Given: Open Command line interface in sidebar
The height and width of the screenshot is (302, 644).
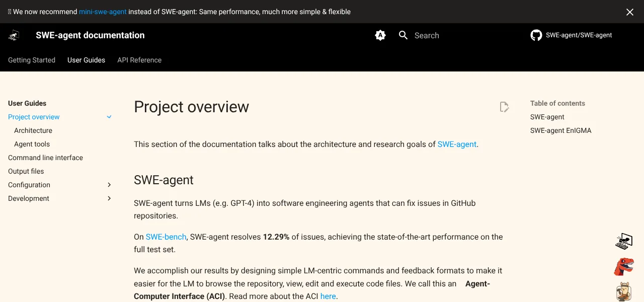Looking at the screenshot, I should coord(45,158).
